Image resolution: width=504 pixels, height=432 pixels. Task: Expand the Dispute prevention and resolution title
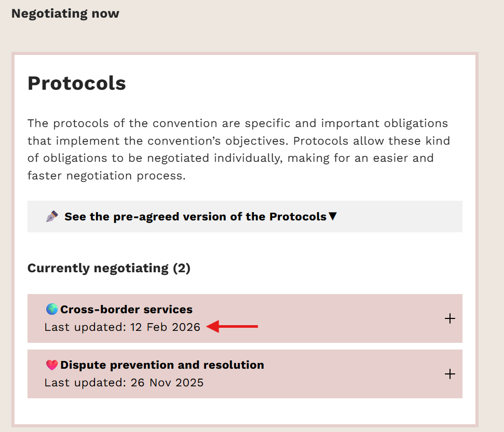pos(162,365)
